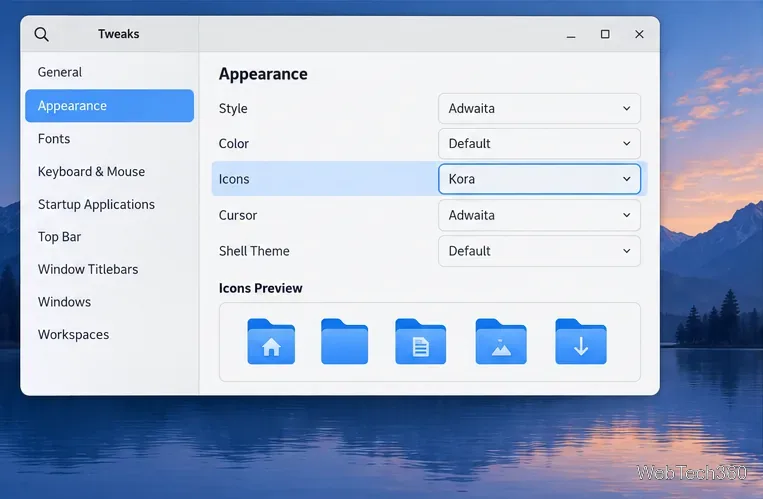Open the Icons dropdown showing Kora

coord(539,179)
